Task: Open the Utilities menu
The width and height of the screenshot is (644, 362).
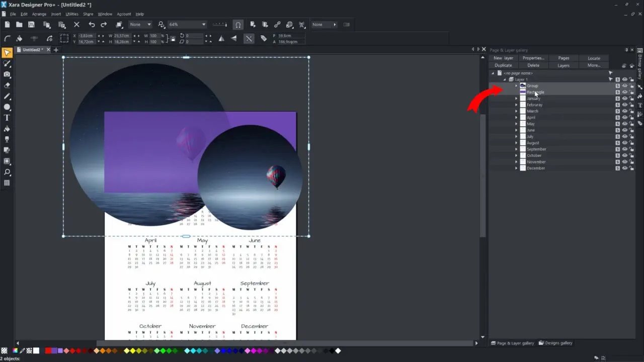Action: point(72,14)
